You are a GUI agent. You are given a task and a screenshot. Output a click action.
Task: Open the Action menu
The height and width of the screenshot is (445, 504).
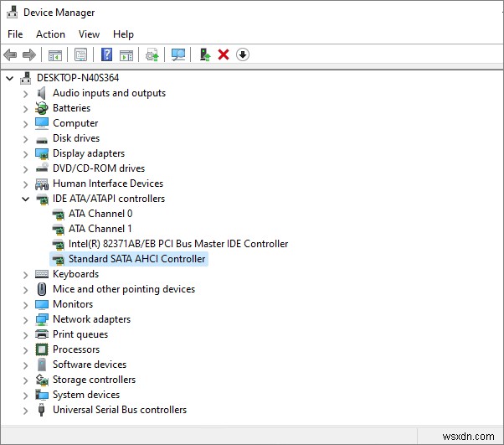point(50,34)
